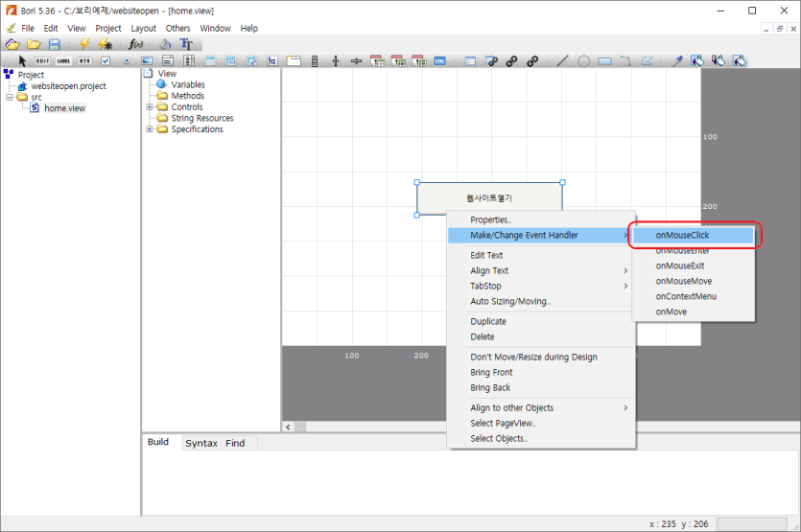
Task: Choose onMouseMove event handler
Action: click(693, 281)
